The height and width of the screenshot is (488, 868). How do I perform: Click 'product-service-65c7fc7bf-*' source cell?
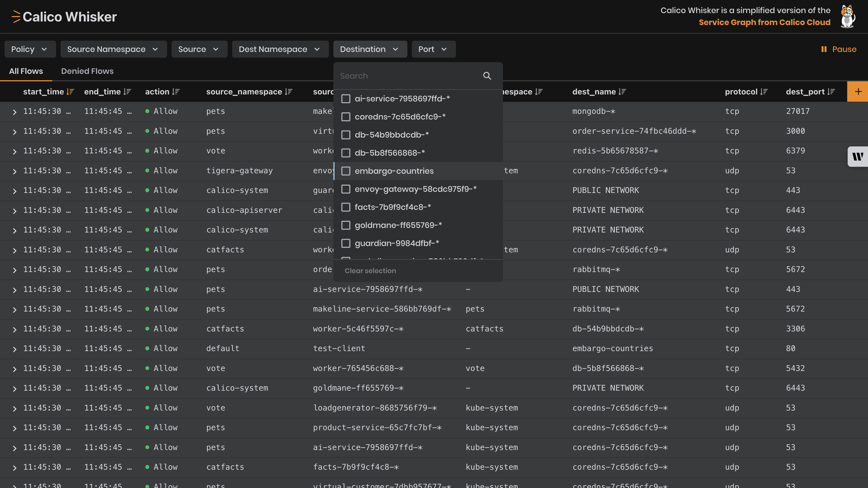[377, 427]
